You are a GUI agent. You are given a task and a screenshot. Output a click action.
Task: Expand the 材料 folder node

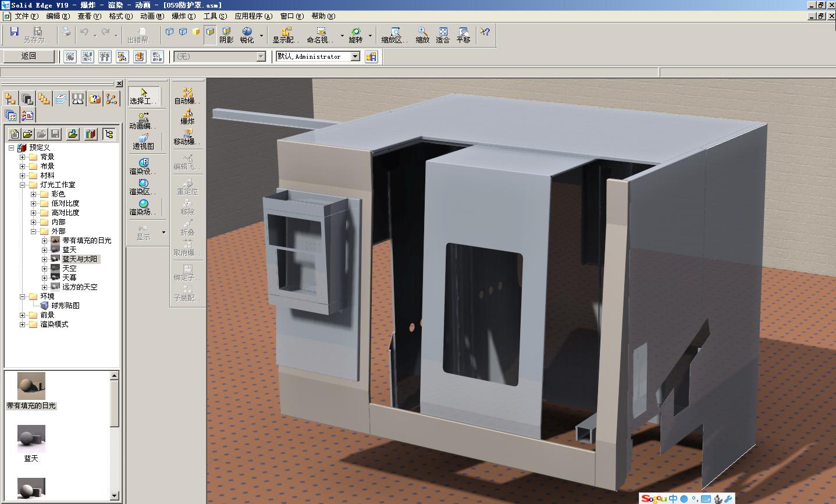(x=22, y=176)
